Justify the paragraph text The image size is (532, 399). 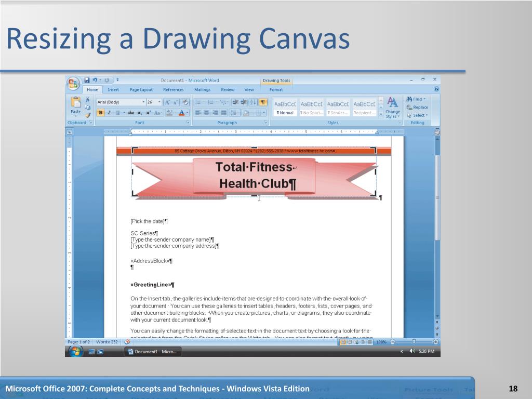tap(223, 113)
